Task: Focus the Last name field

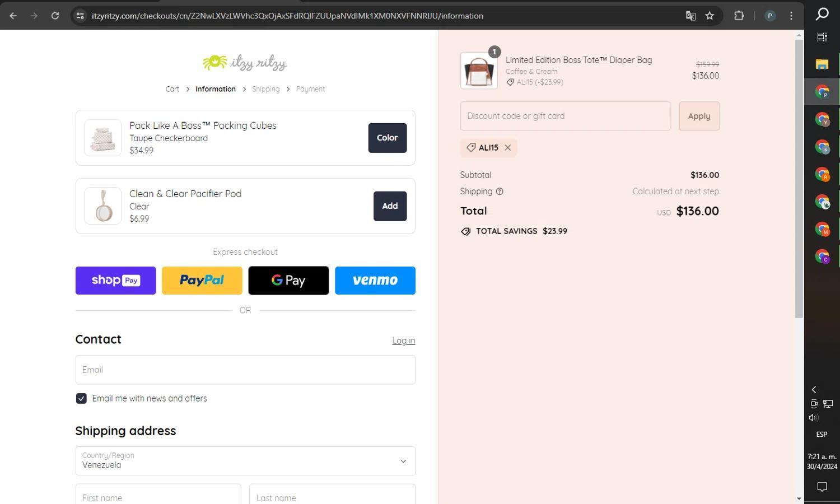Action: 333,496
